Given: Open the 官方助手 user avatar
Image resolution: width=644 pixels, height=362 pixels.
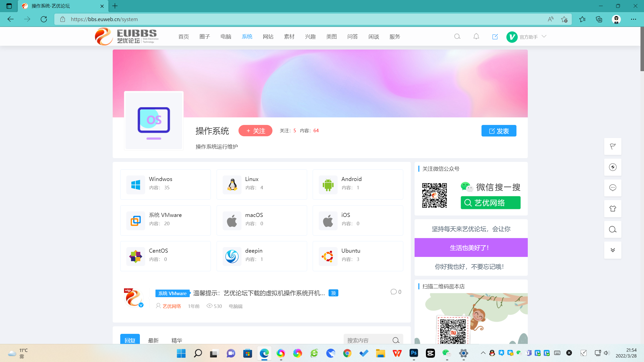Looking at the screenshot, I should 512,37.
